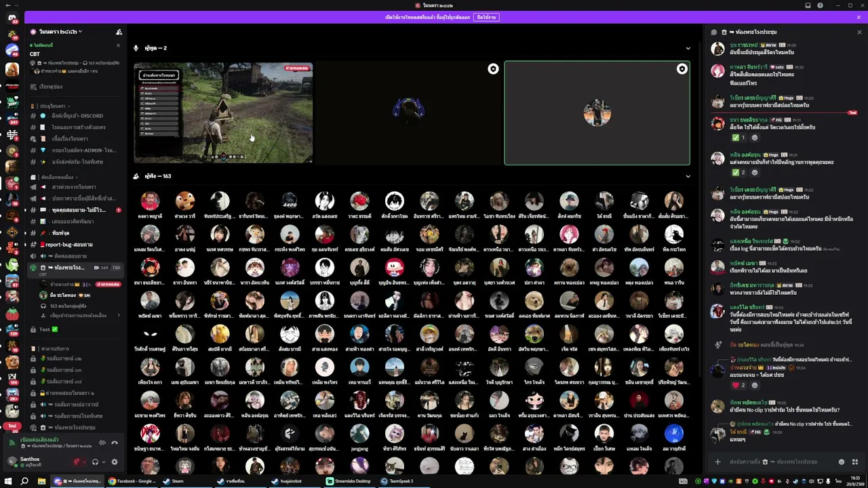Open the report-bug-สอบถาม channel
868x488 pixels.
(76, 244)
